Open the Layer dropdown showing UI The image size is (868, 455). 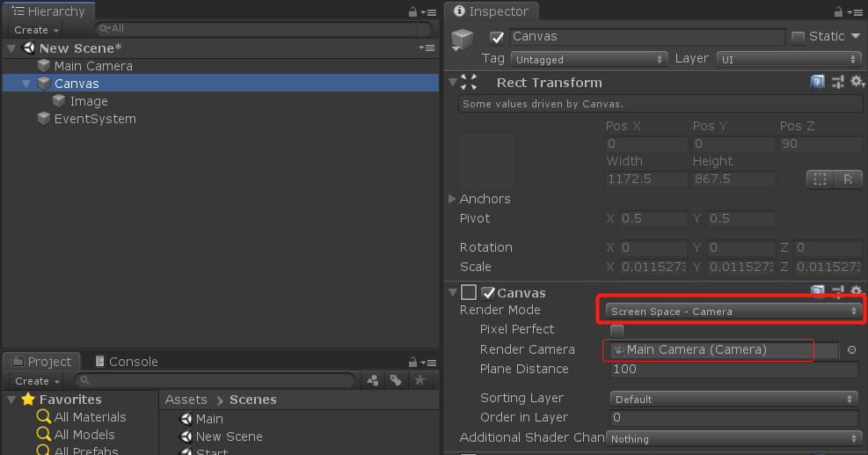point(788,59)
